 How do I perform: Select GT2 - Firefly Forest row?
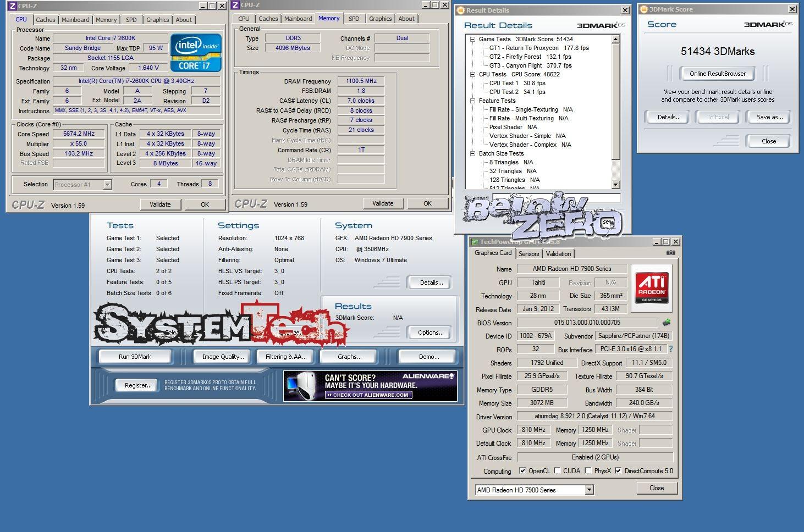(530, 57)
